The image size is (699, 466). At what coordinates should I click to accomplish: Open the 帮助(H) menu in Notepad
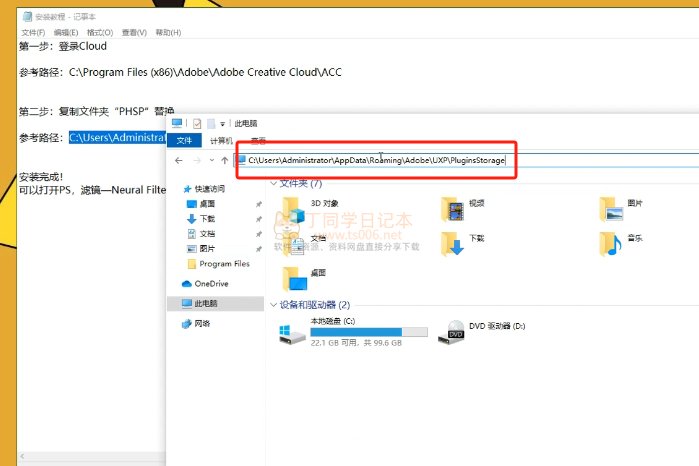(168, 33)
